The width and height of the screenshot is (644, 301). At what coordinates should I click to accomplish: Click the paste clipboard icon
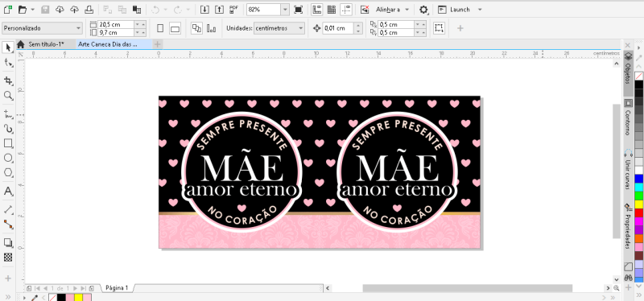(137, 9)
